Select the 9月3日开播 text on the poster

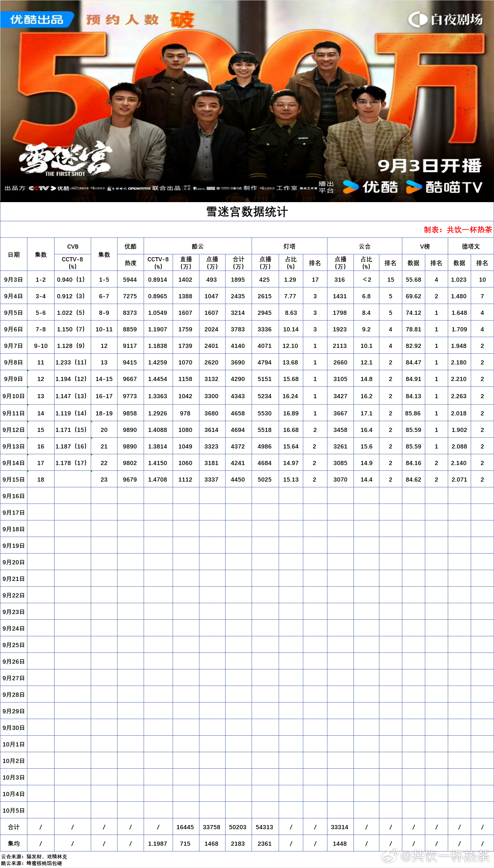(430, 166)
